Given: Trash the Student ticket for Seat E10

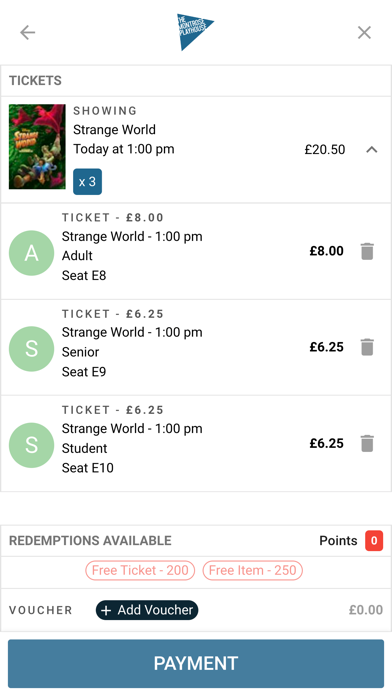Looking at the screenshot, I should click(367, 443).
